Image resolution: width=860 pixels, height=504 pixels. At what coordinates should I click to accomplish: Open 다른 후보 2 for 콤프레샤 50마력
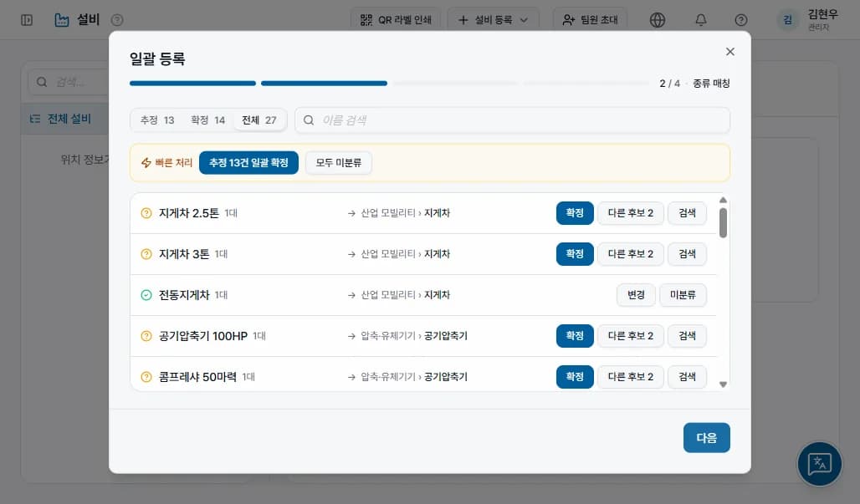click(x=630, y=377)
